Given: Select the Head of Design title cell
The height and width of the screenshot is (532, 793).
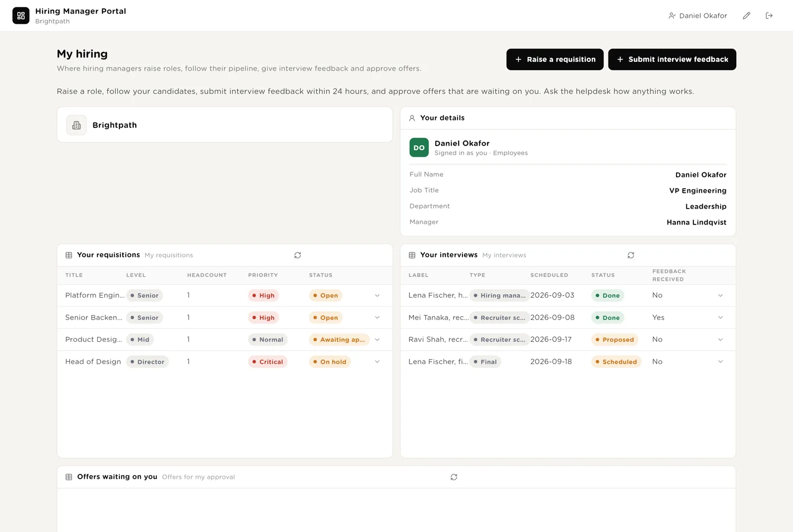Looking at the screenshot, I should pos(93,362).
